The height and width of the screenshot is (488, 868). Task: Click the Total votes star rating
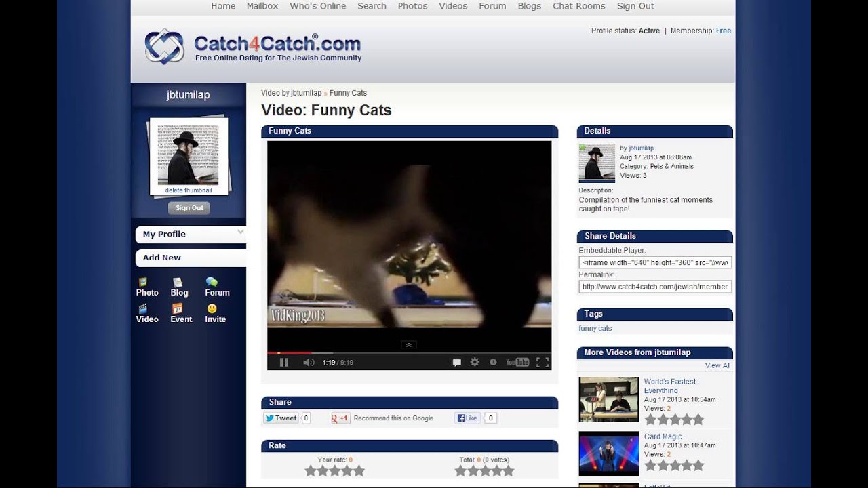(x=484, y=470)
